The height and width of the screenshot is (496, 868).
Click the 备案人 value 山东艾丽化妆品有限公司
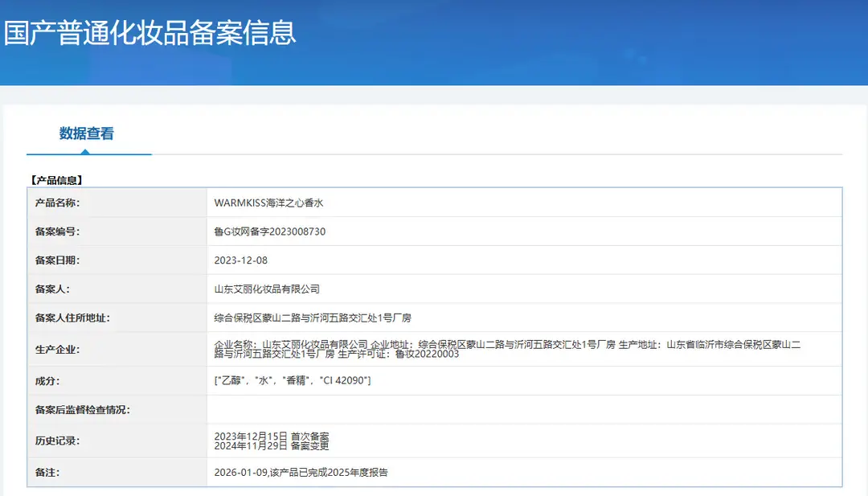[x=267, y=289]
